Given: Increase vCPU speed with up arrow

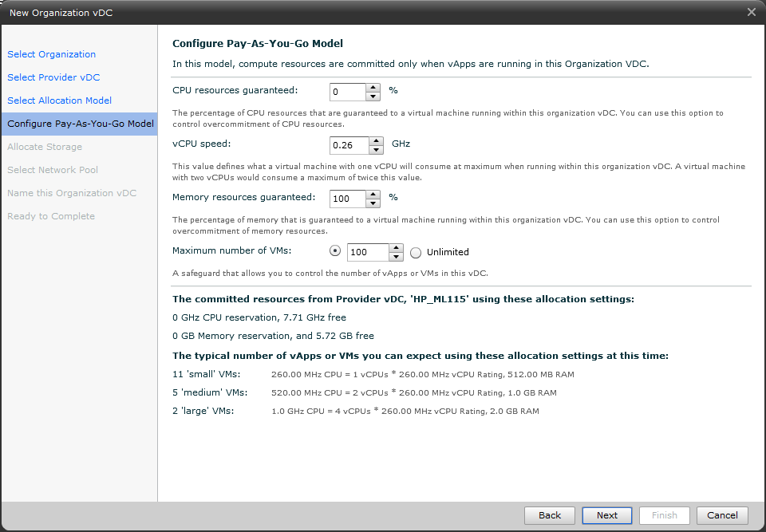Looking at the screenshot, I should point(376,140).
